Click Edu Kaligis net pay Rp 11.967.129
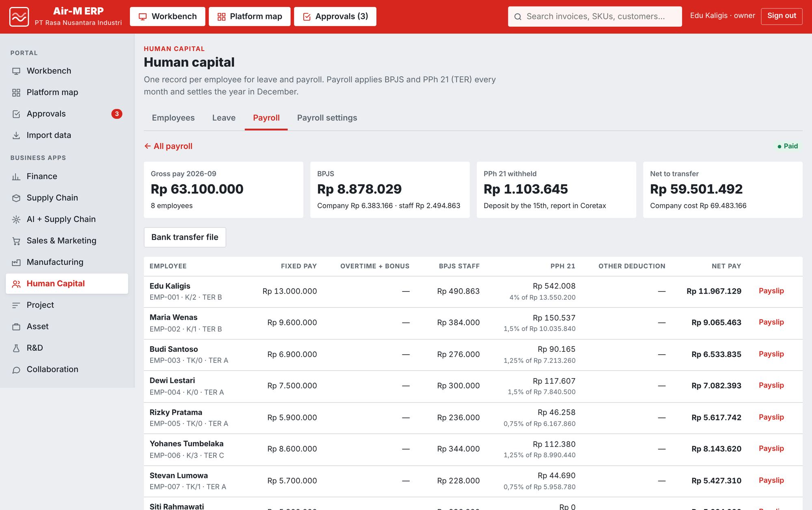 pos(714,291)
